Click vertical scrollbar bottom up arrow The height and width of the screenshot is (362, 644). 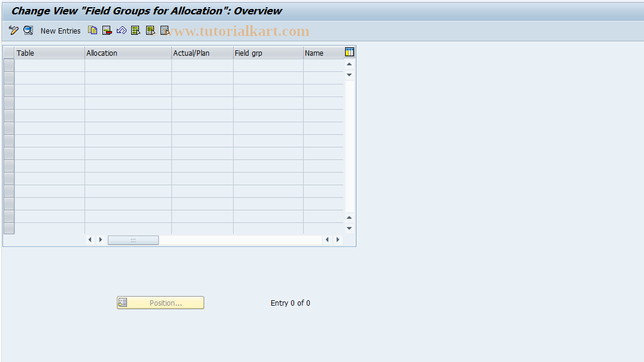point(349,218)
